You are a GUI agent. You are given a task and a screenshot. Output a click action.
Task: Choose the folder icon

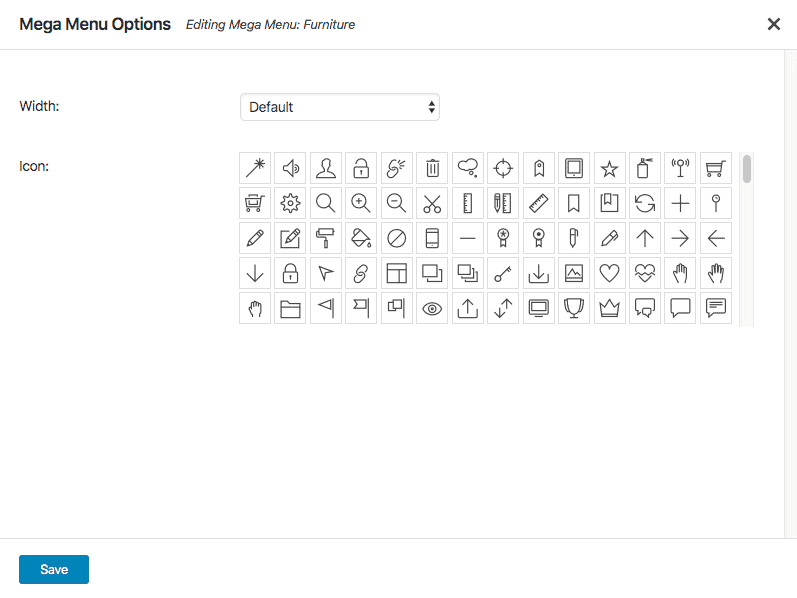tap(290, 308)
